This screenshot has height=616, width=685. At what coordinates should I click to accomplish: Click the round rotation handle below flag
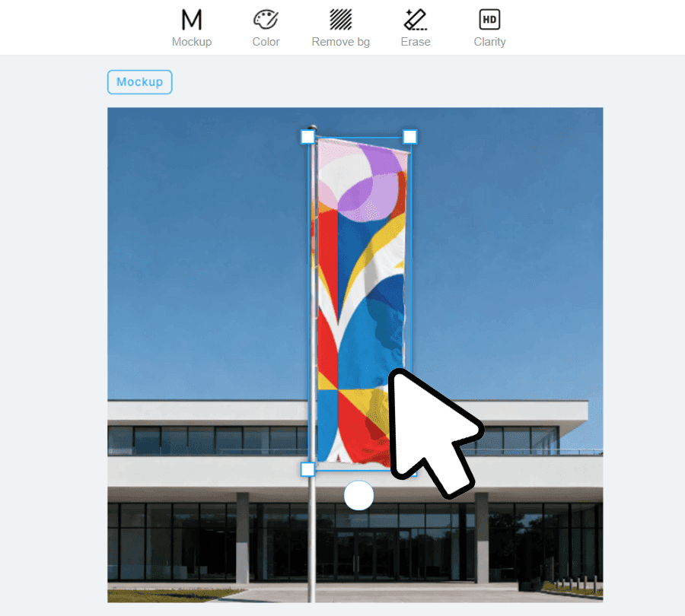click(358, 496)
